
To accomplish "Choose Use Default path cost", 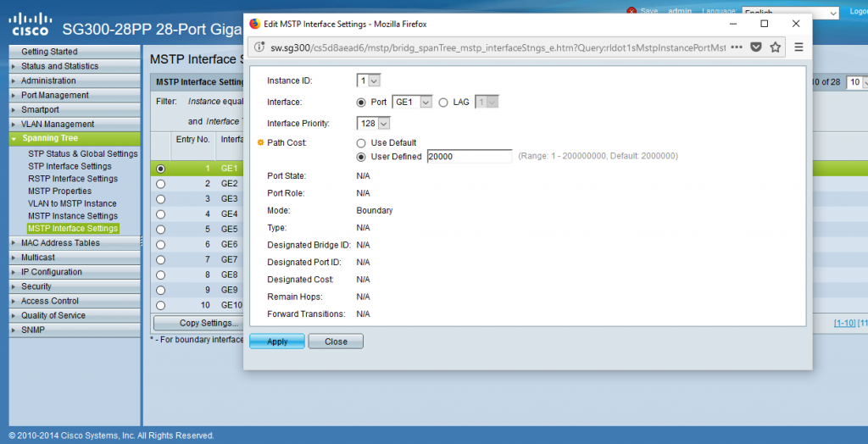I will coord(361,143).
